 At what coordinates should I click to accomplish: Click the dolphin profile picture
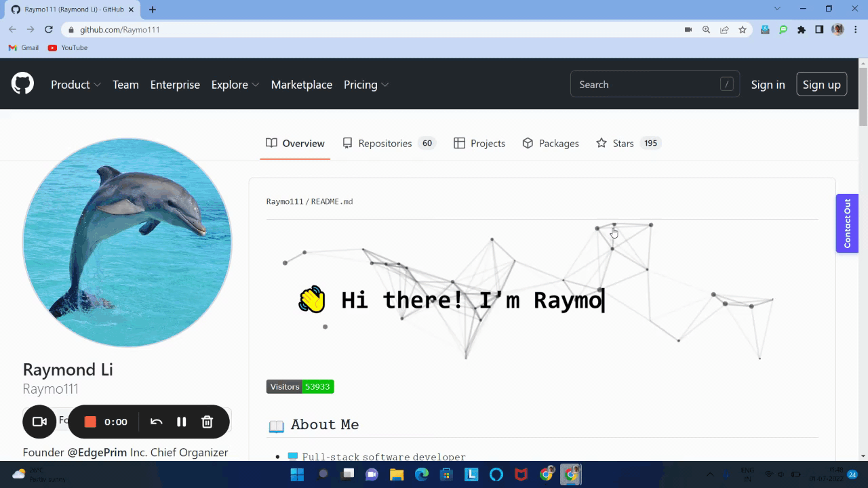pyautogui.click(x=127, y=243)
